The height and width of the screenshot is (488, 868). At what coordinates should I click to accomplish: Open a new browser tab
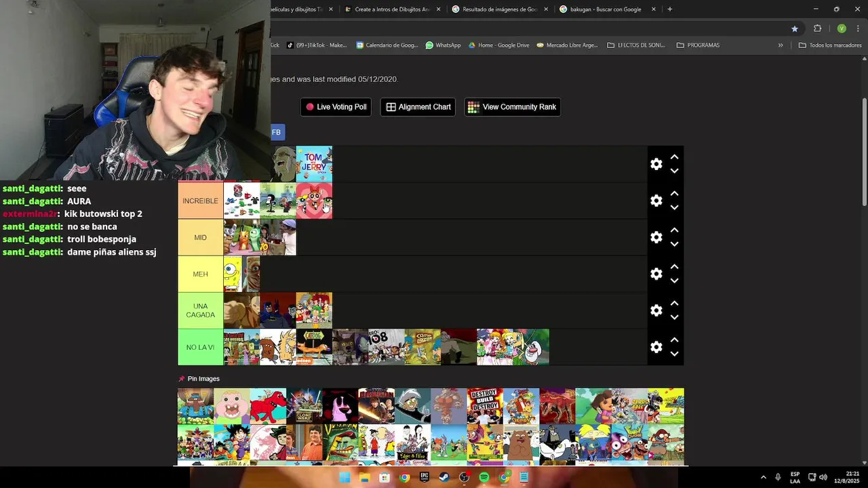[x=670, y=9]
